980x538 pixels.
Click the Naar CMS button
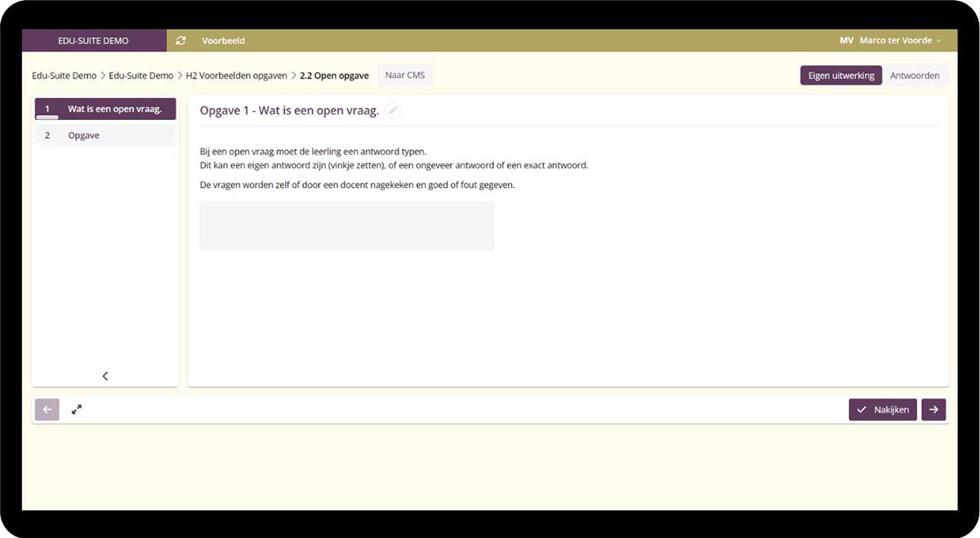405,75
